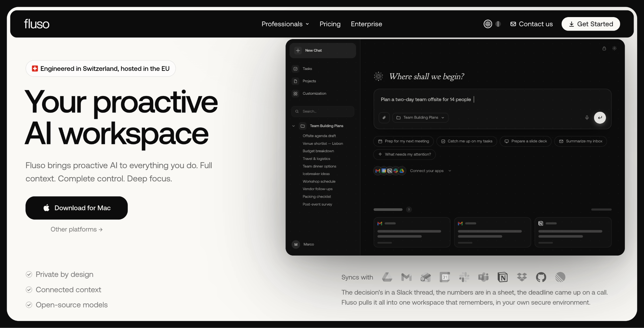The image size is (644, 328).
Task: Open the Professionals dropdown menu
Action: tap(285, 24)
